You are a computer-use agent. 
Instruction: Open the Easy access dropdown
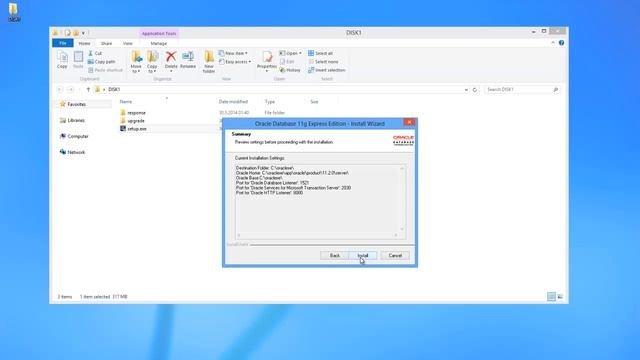[235, 62]
